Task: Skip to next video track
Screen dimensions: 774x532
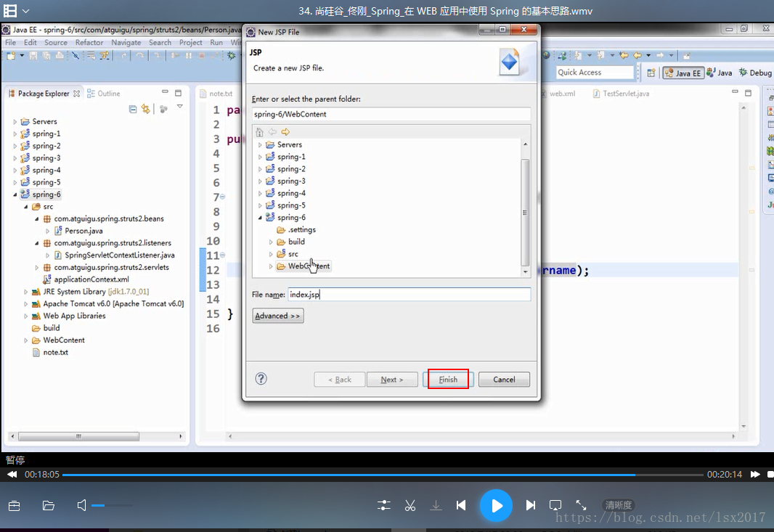Action: tap(531, 505)
